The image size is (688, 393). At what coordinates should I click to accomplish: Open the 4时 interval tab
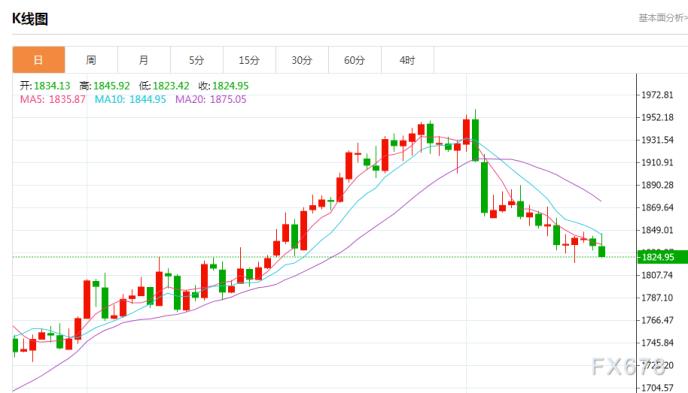407,60
